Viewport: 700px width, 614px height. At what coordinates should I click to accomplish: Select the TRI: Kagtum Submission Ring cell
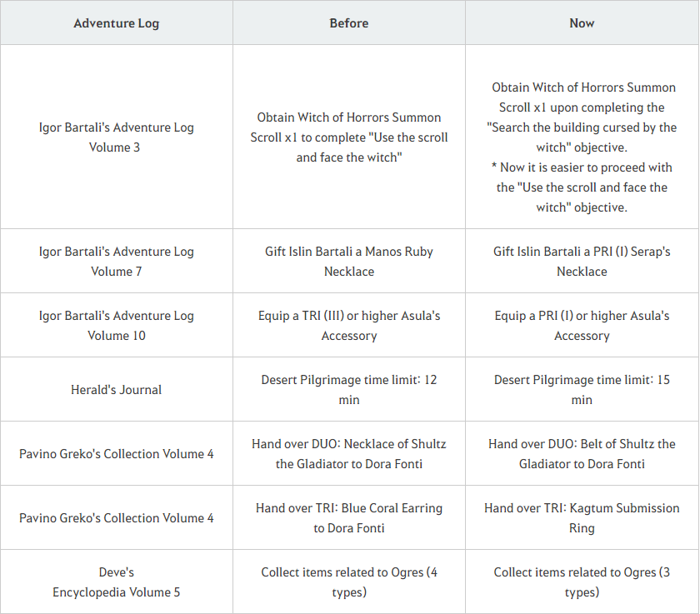click(582, 518)
